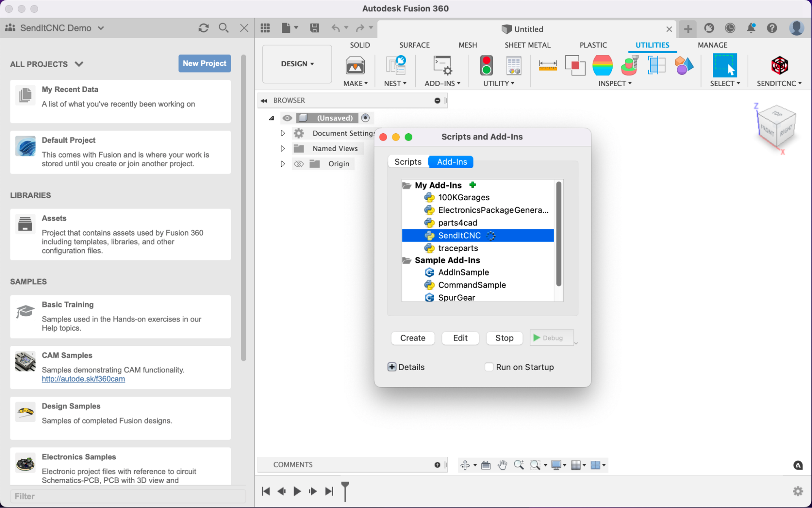Enable the Run on Startup checkbox

click(489, 367)
